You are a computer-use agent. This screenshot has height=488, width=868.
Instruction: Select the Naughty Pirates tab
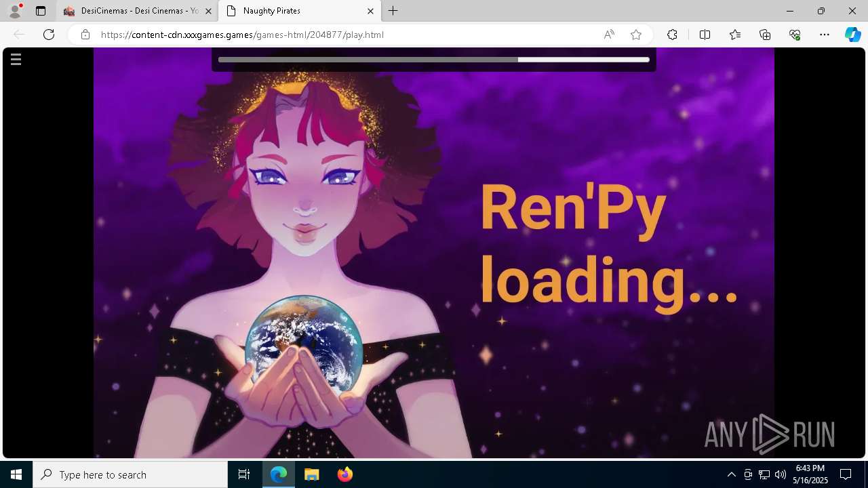(299, 11)
